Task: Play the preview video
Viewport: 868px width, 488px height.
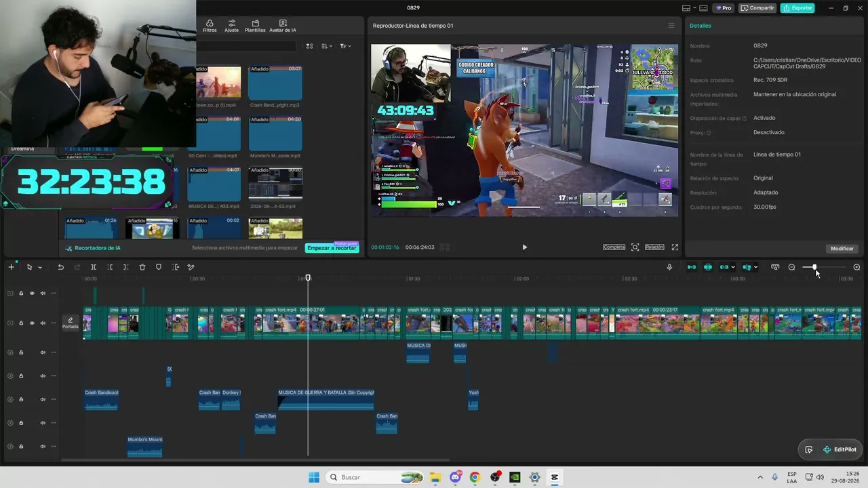Action: (524, 247)
